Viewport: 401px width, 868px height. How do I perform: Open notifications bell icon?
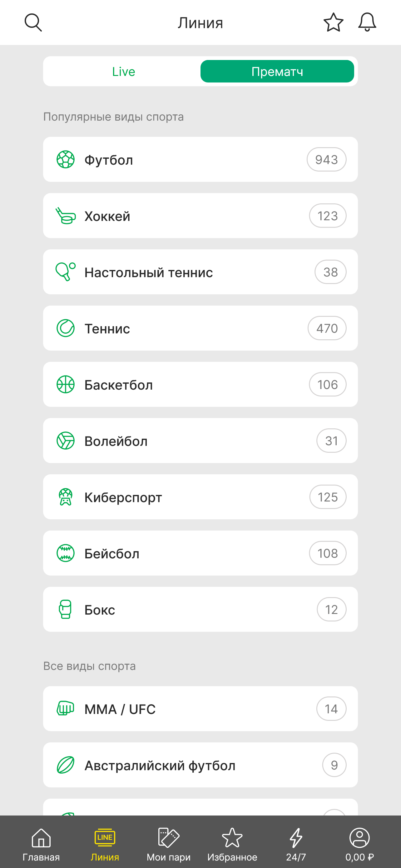tap(367, 22)
